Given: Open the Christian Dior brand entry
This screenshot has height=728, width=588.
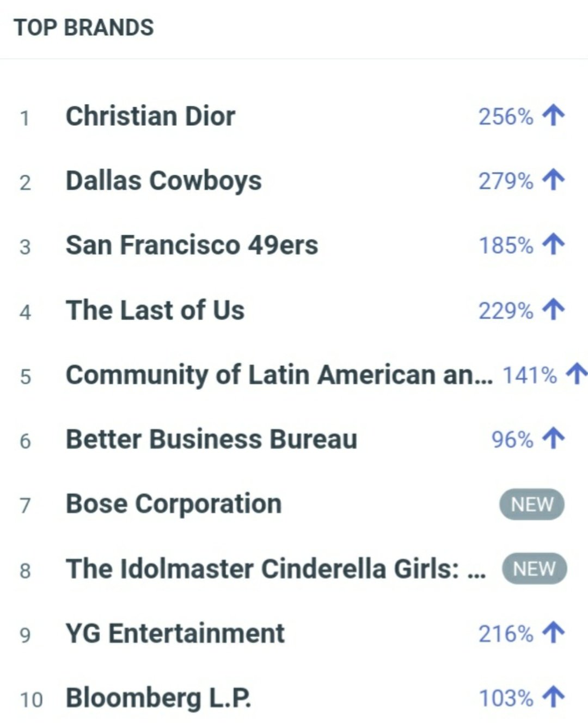Looking at the screenshot, I should pyautogui.click(x=151, y=116).
